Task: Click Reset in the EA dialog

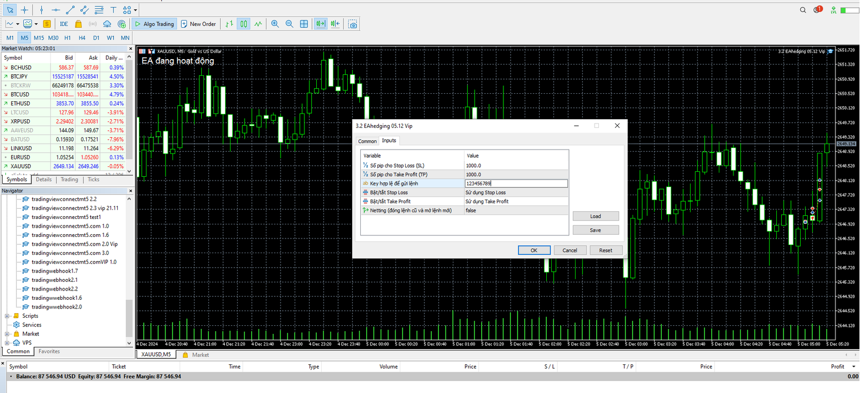Action: [605, 250]
